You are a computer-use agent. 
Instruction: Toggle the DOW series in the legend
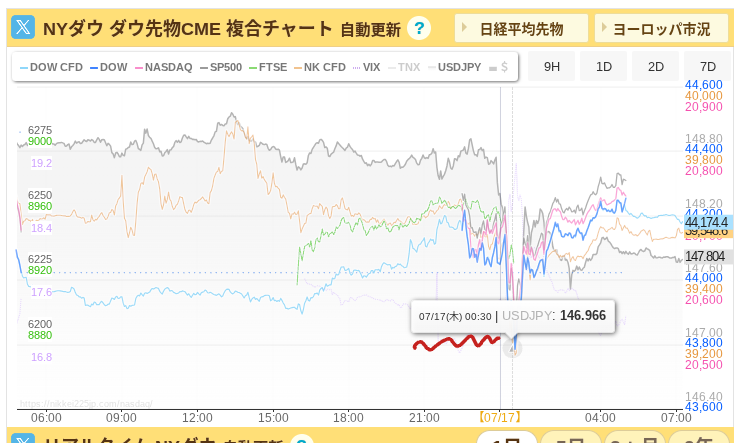109,67
